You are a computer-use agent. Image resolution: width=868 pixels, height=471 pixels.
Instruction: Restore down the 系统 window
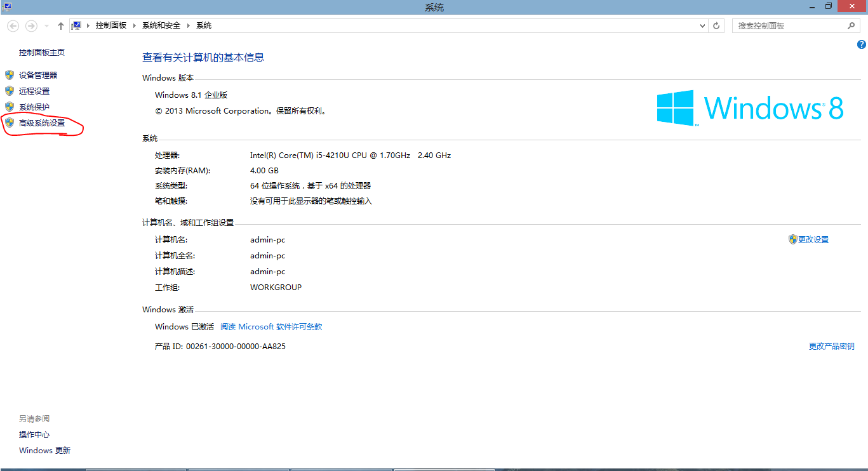click(x=828, y=6)
